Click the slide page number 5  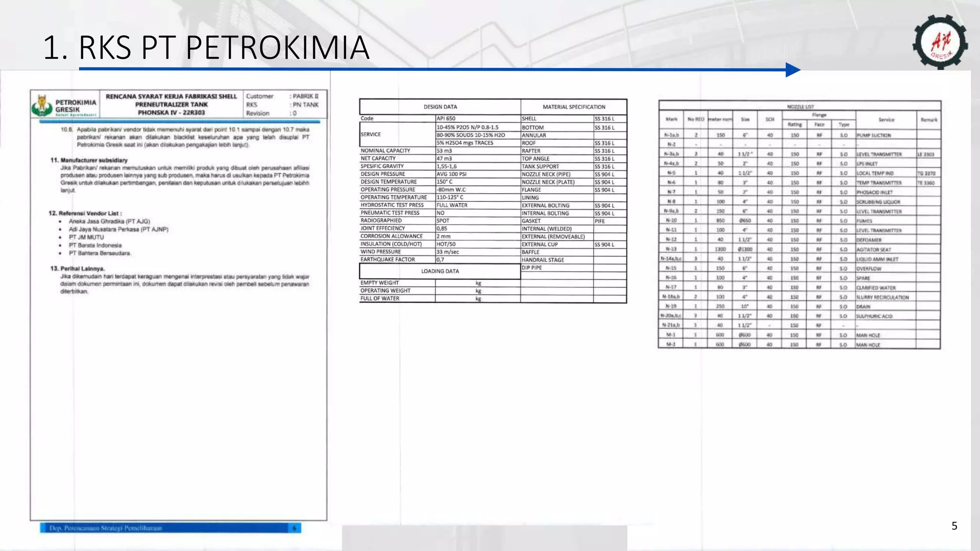954,526
